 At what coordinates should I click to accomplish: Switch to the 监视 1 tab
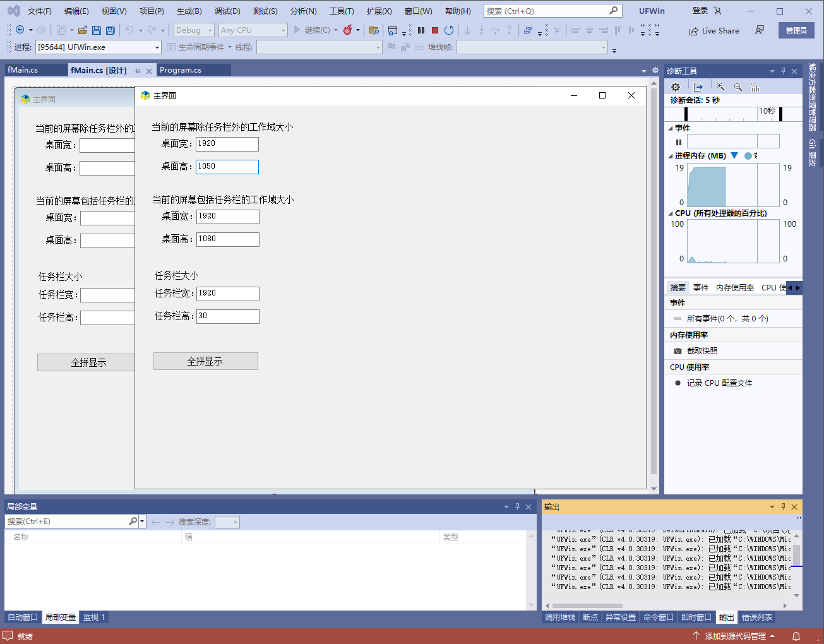click(94, 617)
